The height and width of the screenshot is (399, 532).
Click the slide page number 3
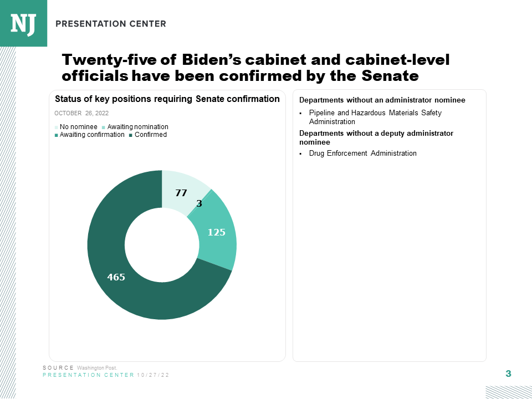click(x=508, y=374)
